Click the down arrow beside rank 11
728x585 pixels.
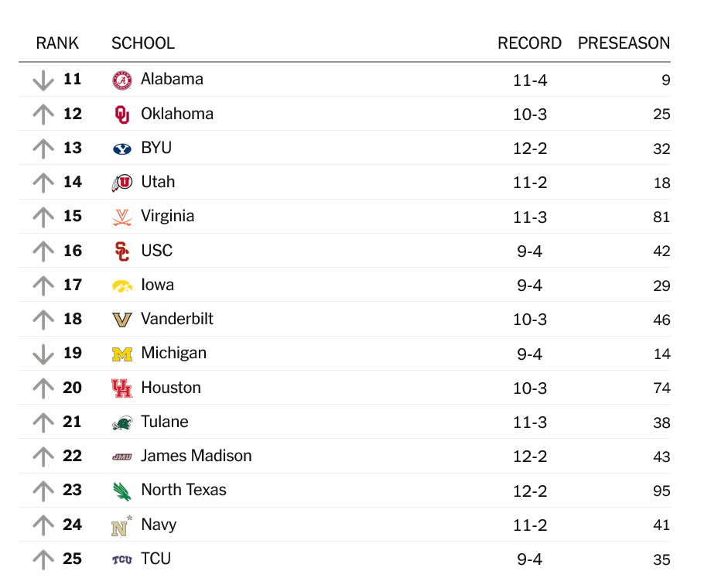pos(43,80)
